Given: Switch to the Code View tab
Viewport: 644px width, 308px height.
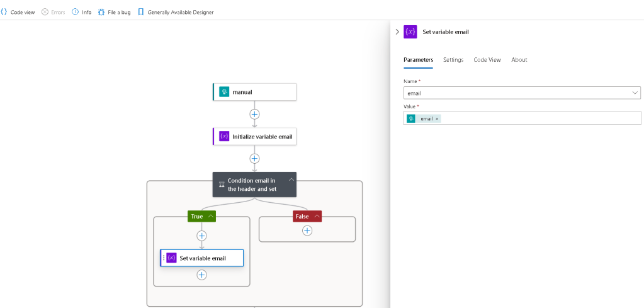Looking at the screenshot, I should [x=487, y=60].
